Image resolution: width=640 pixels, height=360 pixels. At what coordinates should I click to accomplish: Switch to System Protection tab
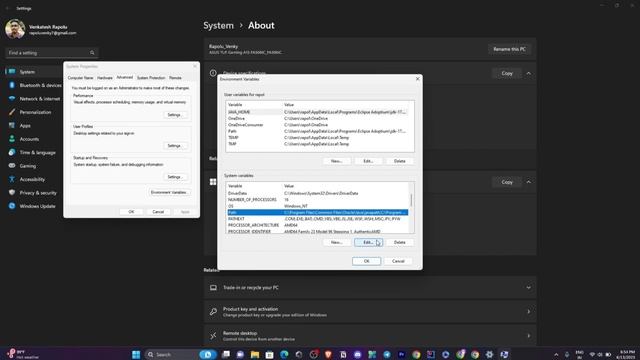(x=151, y=78)
